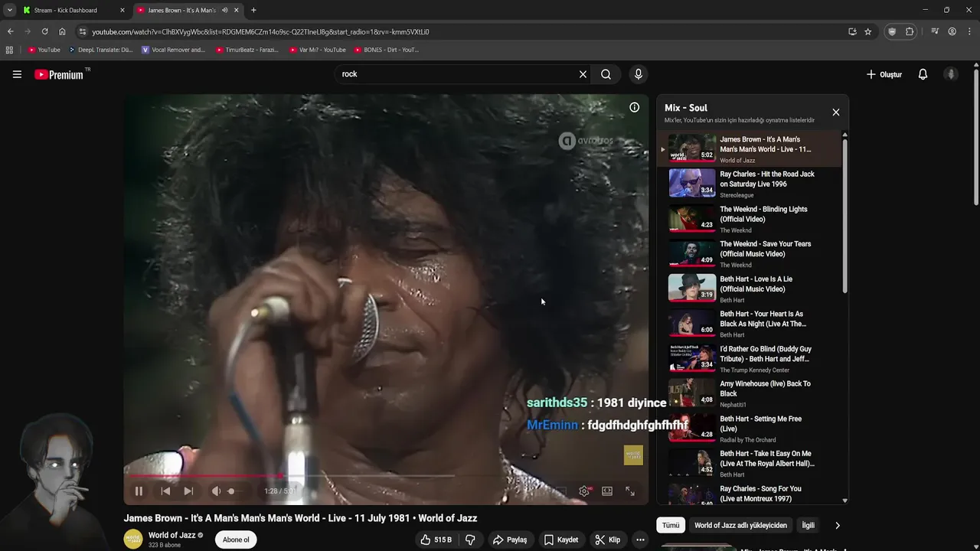Play I'd Rather Go Blind tribute
The height and width of the screenshot is (551, 980).
click(750, 359)
